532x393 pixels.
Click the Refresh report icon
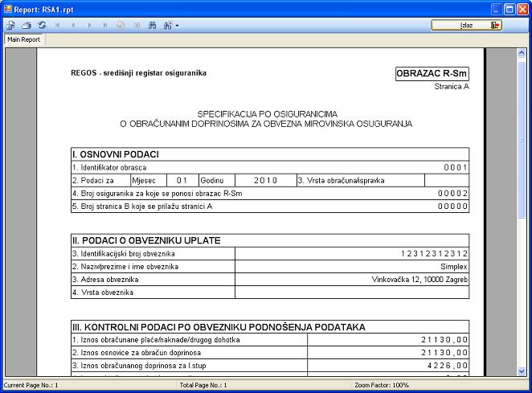42,25
